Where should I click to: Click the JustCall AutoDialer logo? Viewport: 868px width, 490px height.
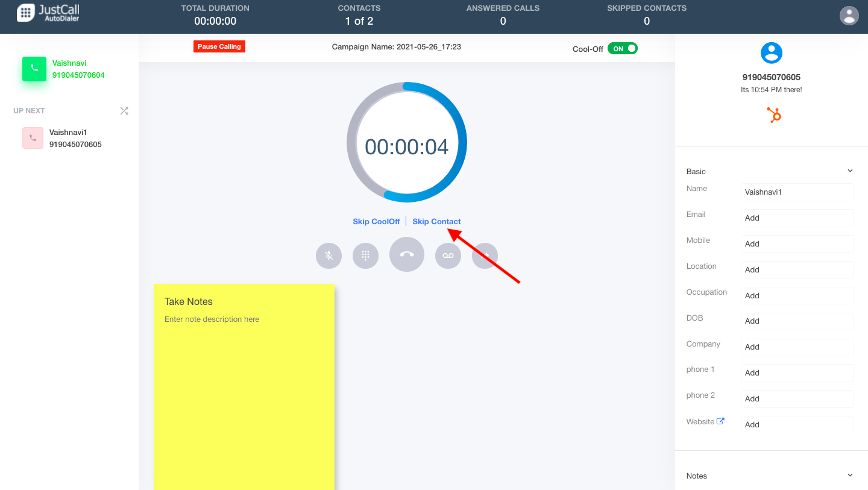click(x=48, y=12)
